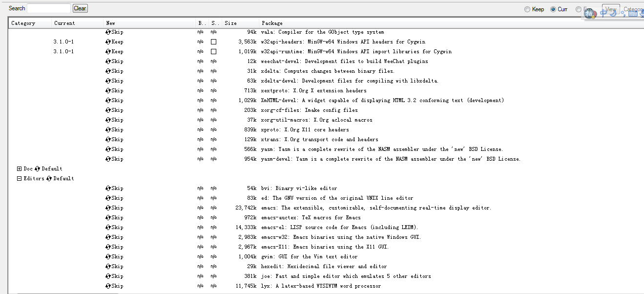Cycle the Skip icon for bvi editor
The image size is (644, 294).
(x=108, y=189)
